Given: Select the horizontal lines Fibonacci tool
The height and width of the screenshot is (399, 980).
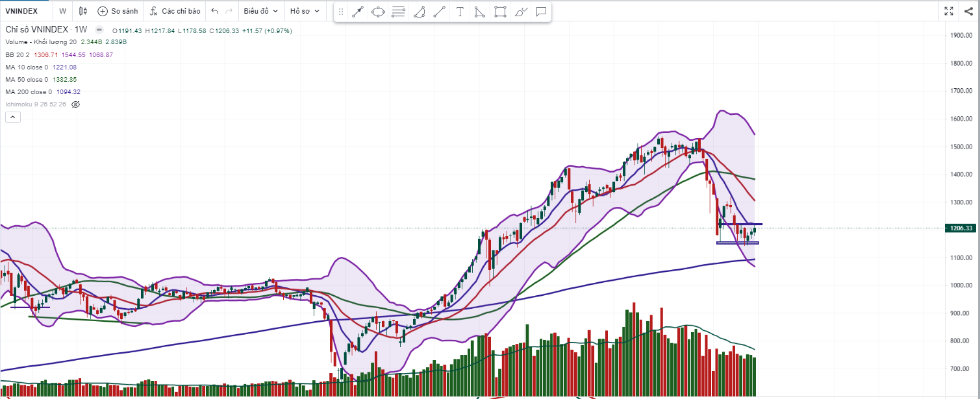Looking at the screenshot, I should tap(399, 11).
